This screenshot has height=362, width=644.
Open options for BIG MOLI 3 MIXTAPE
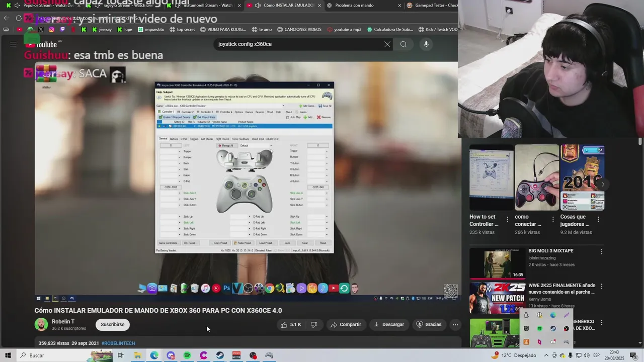click(601, 251)
